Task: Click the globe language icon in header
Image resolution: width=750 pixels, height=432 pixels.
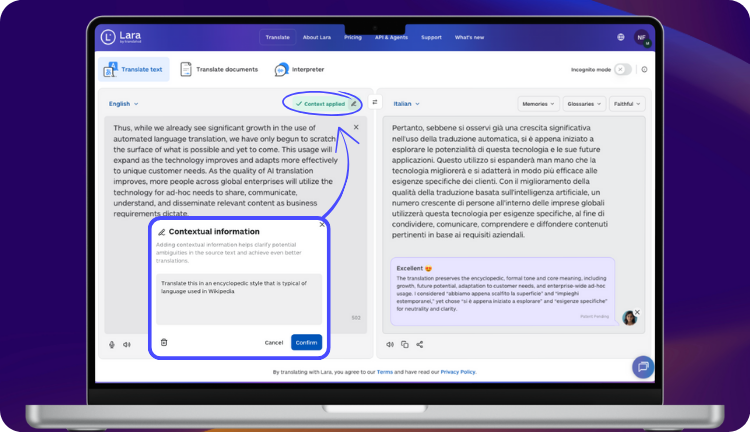Action: (621, 37)
